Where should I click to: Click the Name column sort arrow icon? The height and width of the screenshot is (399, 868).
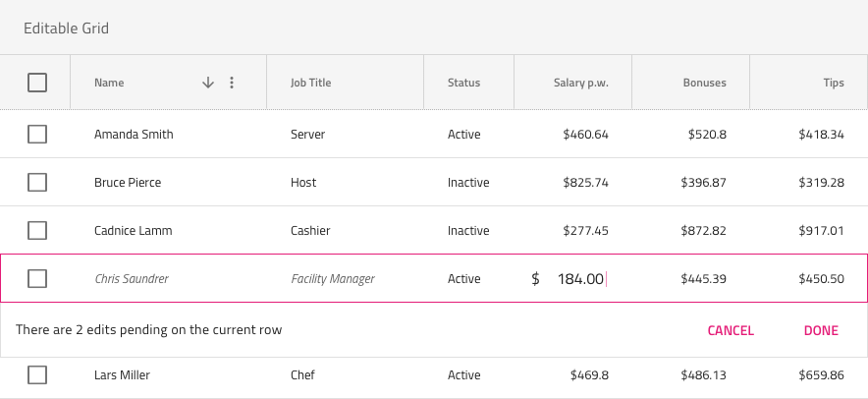point(207,83)
